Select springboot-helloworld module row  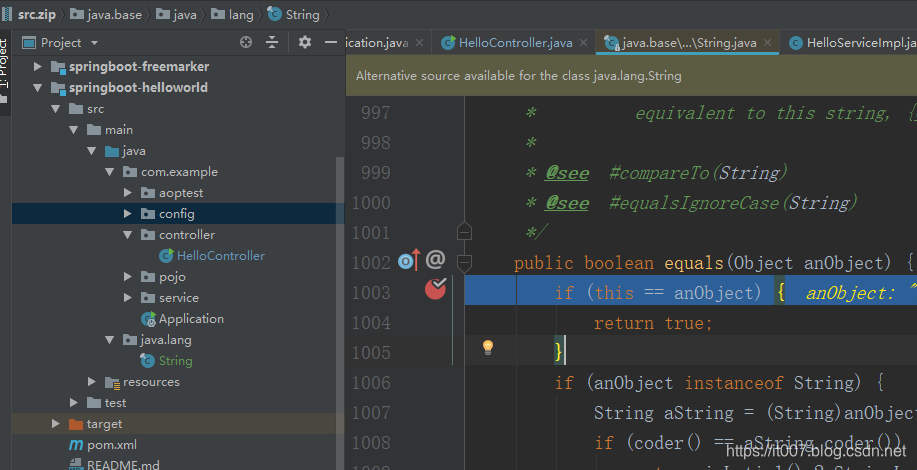click(178, 88)
